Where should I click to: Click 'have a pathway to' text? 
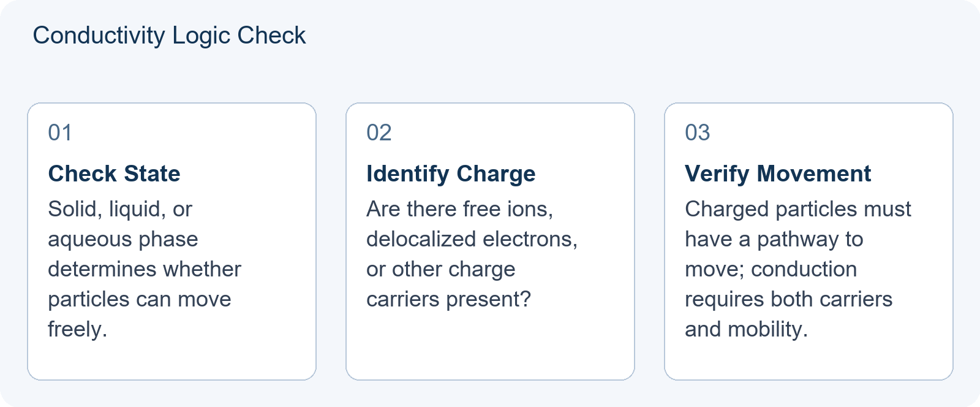click(x=774, y=239)
